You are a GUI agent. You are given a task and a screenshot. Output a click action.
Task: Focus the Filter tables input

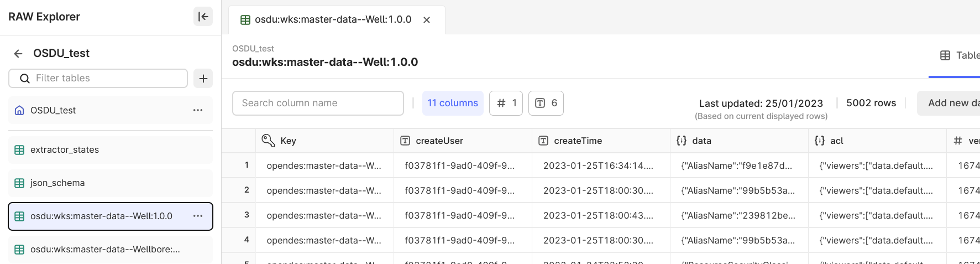[98, 79]
